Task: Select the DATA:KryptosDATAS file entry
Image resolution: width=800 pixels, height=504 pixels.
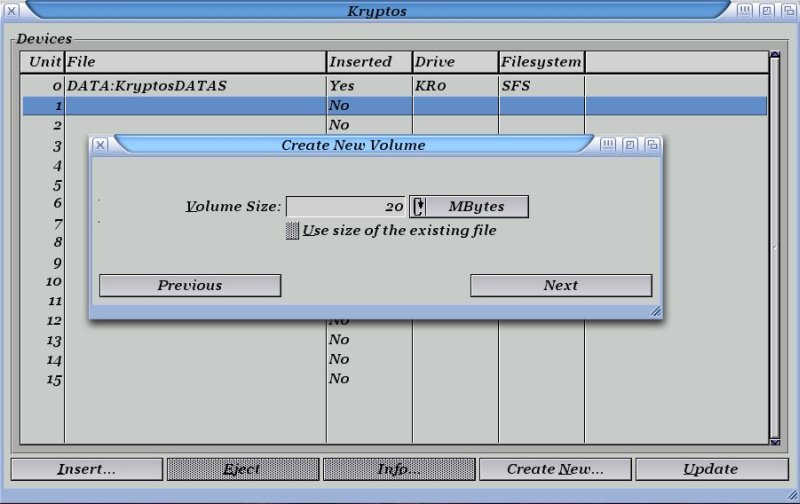Action: click(x=147, y=86)
